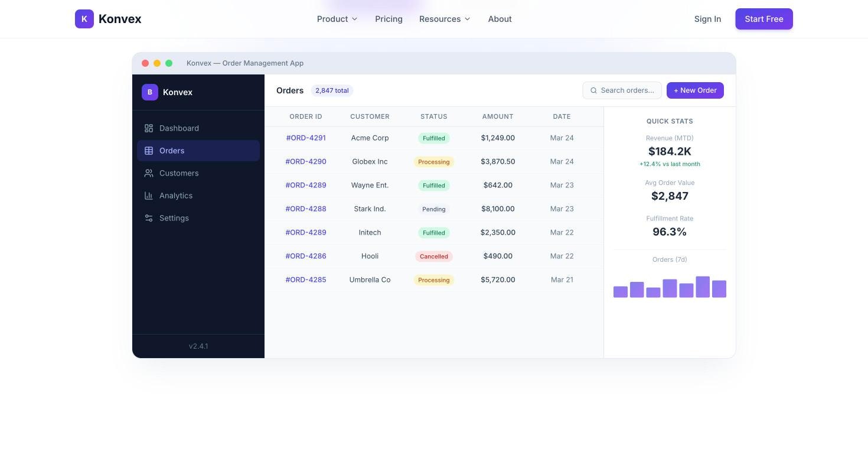Open order #ORD-4286
868x458 pixels.
306,256
